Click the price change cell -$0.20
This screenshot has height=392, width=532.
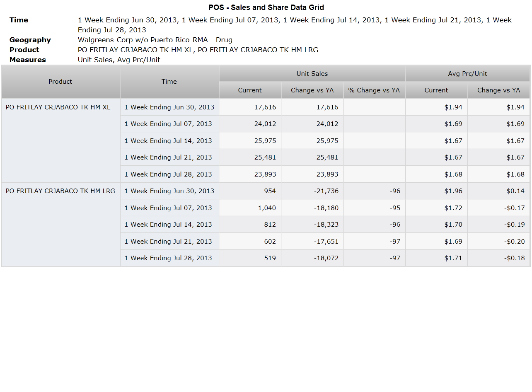pos(499,241)
